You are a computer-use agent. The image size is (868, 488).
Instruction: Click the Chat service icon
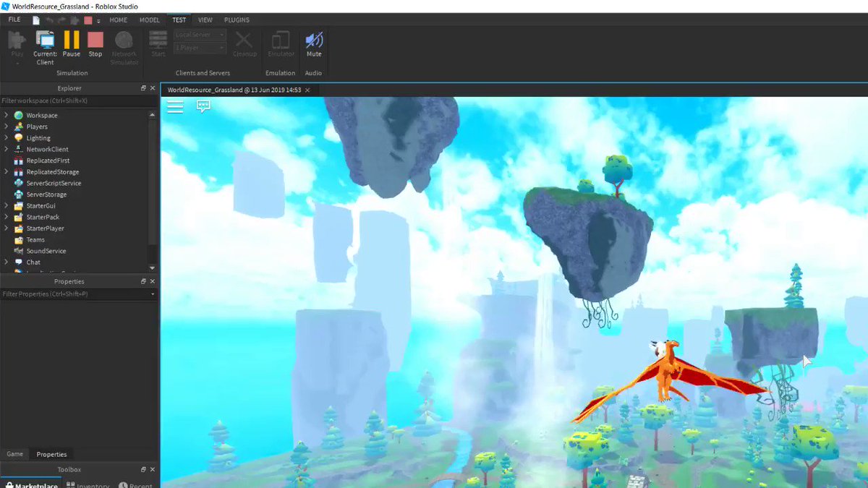(19, 262)
